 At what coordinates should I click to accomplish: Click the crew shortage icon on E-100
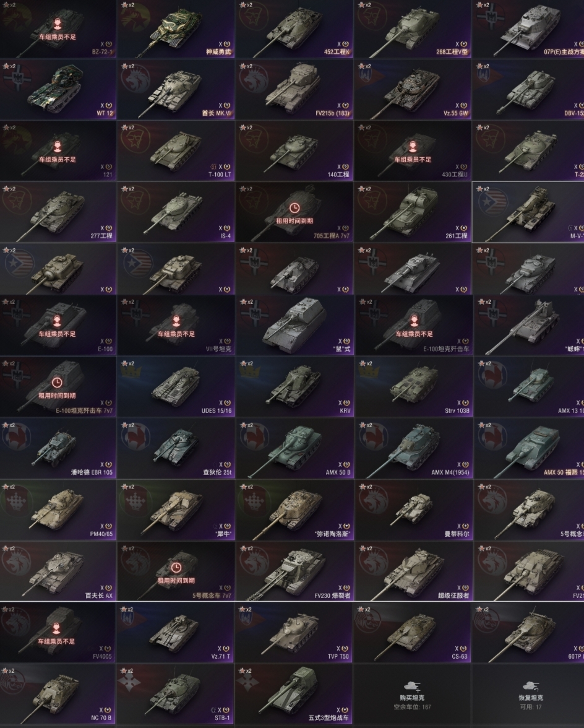57,321
